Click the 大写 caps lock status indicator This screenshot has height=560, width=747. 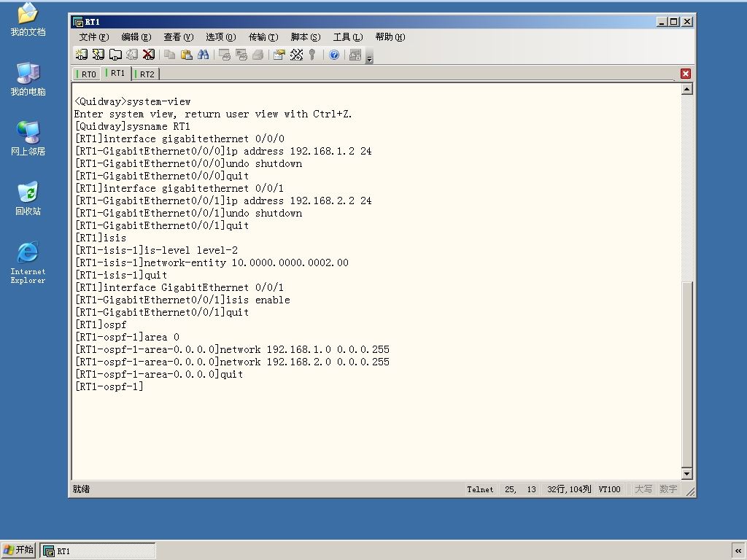point(643,489)
